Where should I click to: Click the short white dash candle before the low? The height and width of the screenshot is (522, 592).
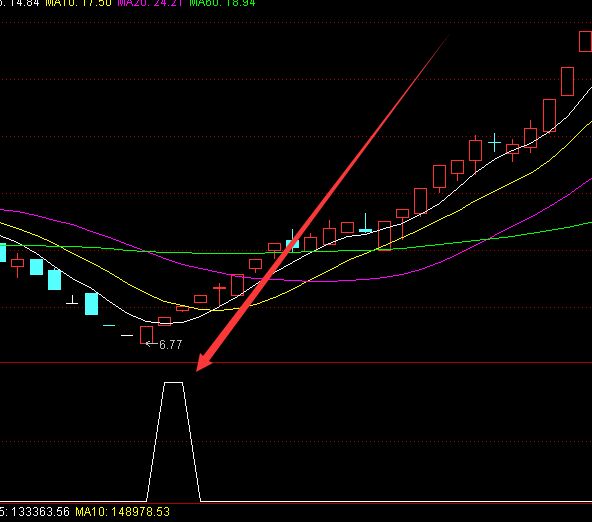click(127, 335)
